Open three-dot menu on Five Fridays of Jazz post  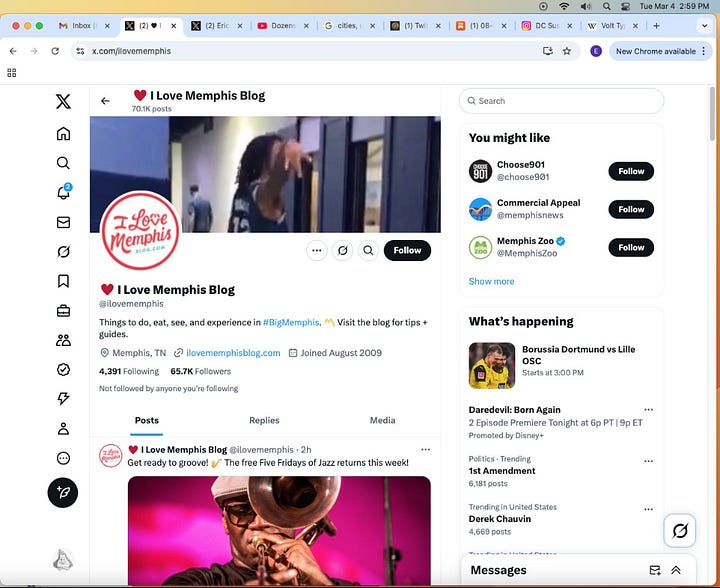(x=426, y=449)
